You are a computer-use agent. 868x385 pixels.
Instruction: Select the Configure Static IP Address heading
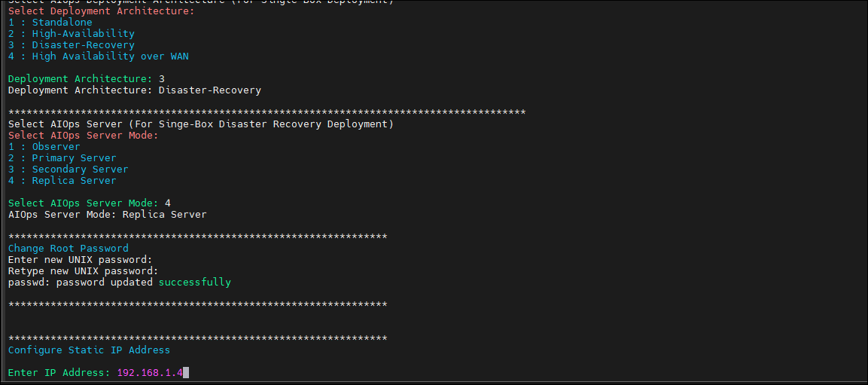coord(89,350)
